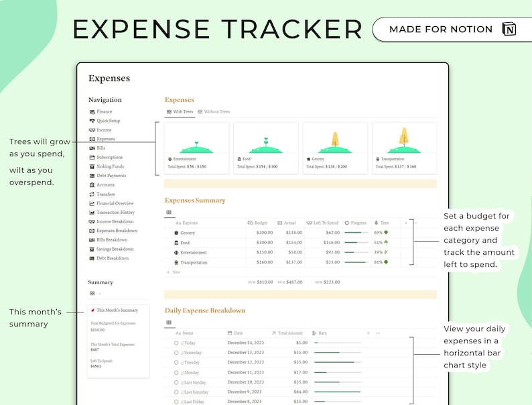532x405 pixels.
Task: Click the Debt Payments icon
Action: (x=92, y=176)
